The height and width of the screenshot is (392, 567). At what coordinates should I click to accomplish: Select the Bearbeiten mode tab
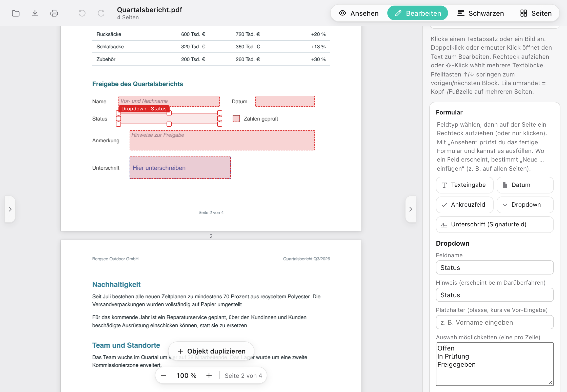click(x=418, y=13)
